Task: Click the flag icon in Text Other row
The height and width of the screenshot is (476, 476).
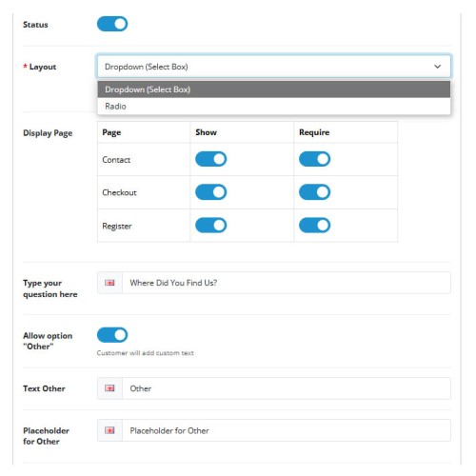Action: [109, 388]
